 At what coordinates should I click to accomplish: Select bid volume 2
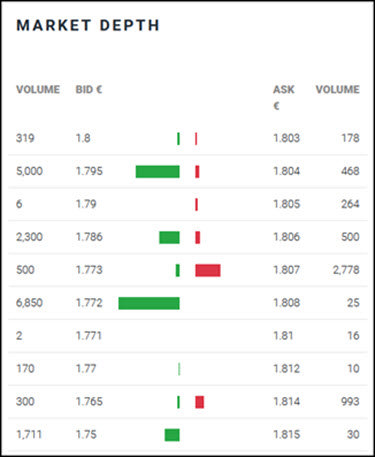pyautogui.click(x=19, y=336)
